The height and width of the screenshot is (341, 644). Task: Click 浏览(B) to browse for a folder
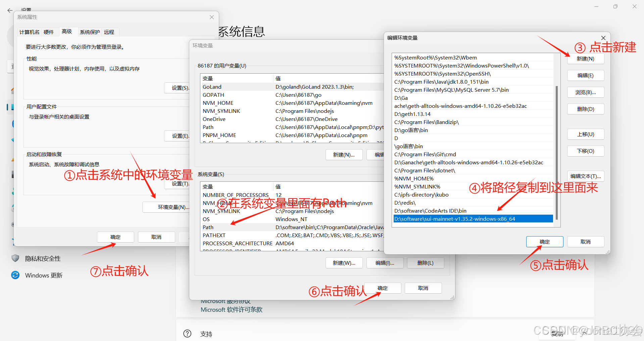click(585, 92)
